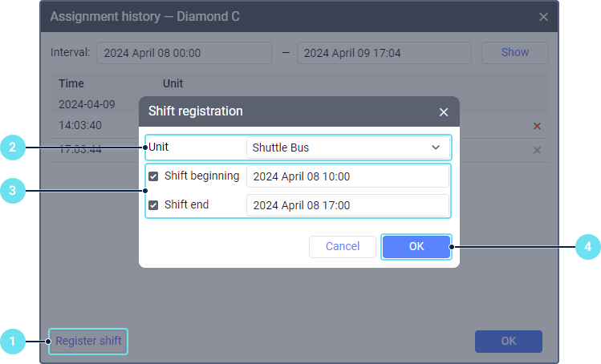Click the Unit dropdown chevron arrow
Image resolution: width=601 pixels, height=364 pixels.
coord(436,148)
